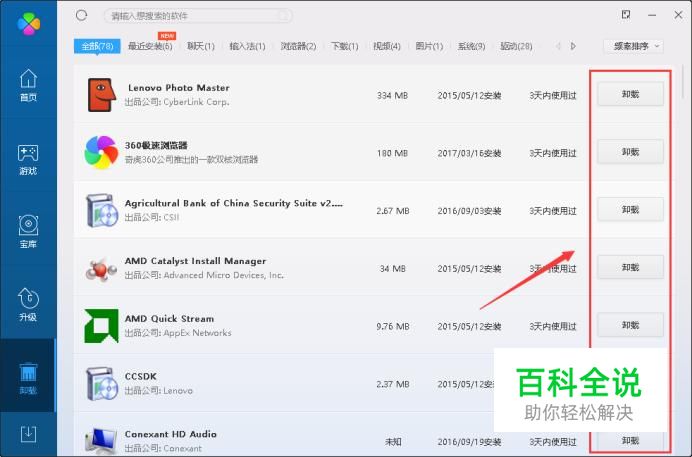
Task: Switch to the 输入法(1) tab
Action: point(248,46)
